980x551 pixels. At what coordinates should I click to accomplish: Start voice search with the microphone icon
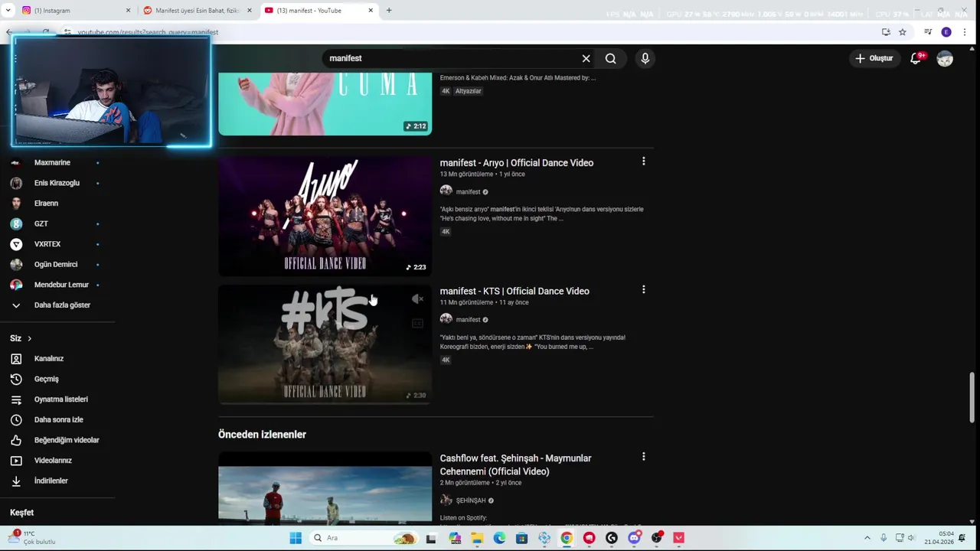click(645, 58)
